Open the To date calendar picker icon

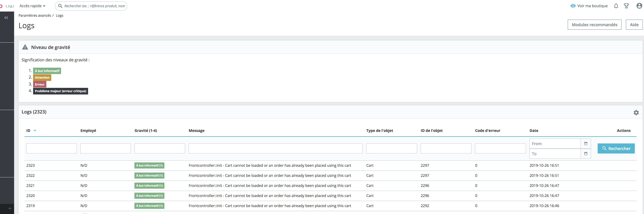pos(586,154)
